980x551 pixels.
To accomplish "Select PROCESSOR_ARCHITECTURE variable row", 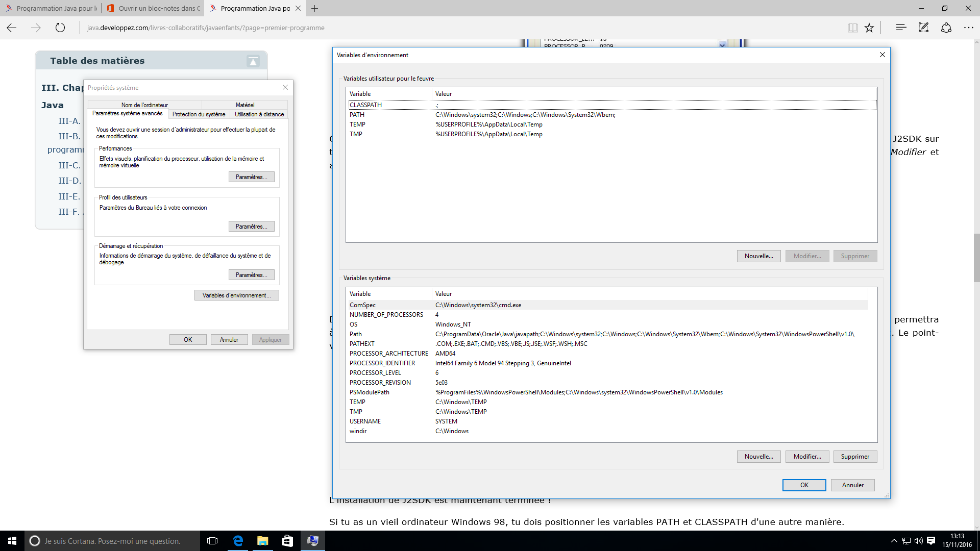I will click(607, 354).
